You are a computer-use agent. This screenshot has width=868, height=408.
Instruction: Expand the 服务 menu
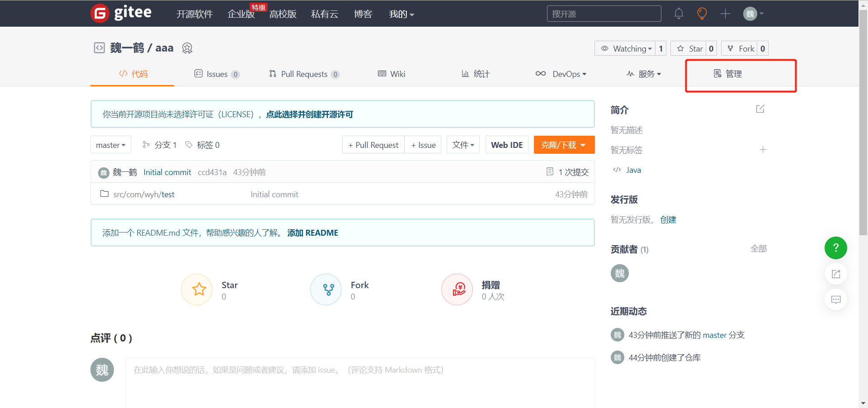coord(644,74)
